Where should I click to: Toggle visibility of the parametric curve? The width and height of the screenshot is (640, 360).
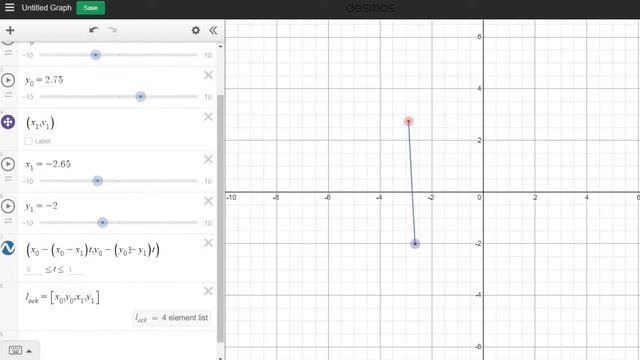click(8, 248)
